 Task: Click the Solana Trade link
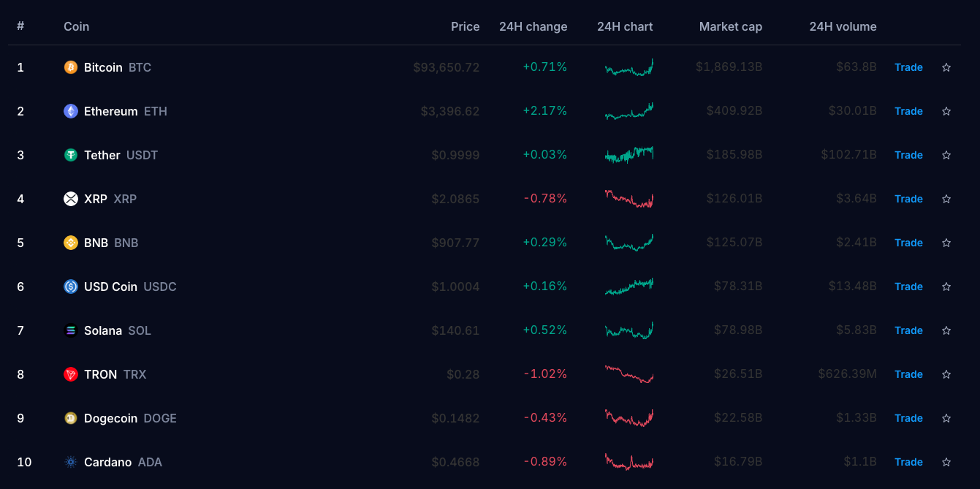click(x=908, y=330)
